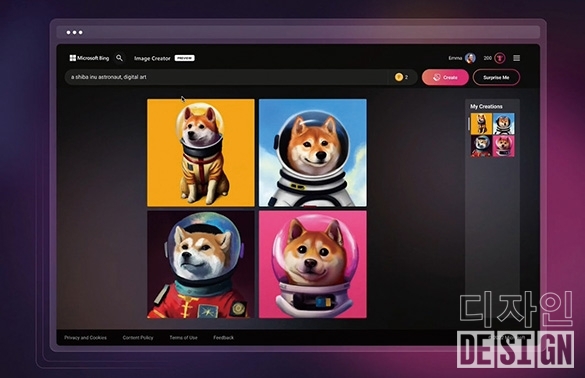Click the My Creations scrollbar handle
The height and width of the screenshot is (378, 585).
click(469, 124)
